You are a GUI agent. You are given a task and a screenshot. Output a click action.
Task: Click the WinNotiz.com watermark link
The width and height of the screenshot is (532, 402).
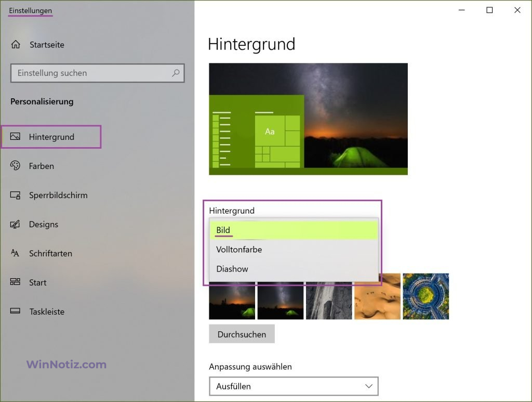coord(65,365)
